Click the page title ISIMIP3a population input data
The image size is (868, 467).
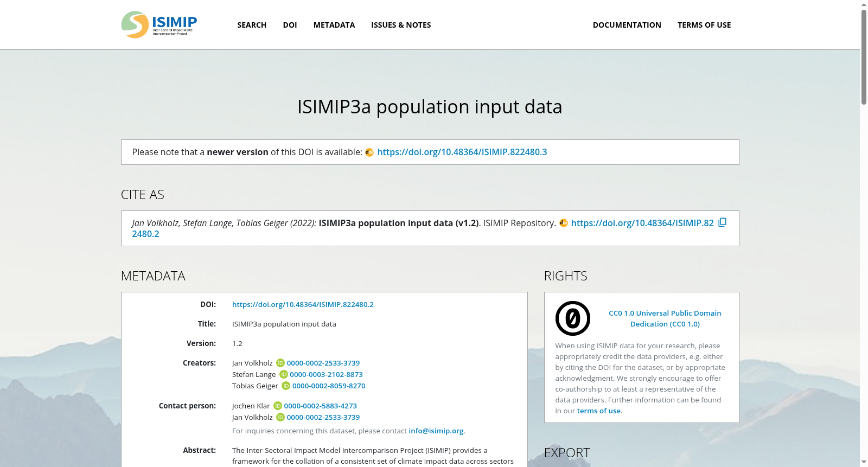coord(430,107)
